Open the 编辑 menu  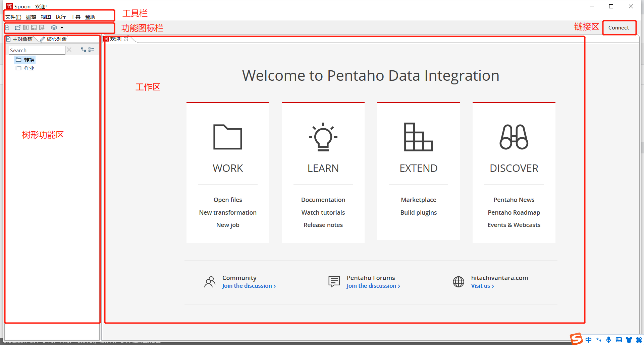coord(31,17)
